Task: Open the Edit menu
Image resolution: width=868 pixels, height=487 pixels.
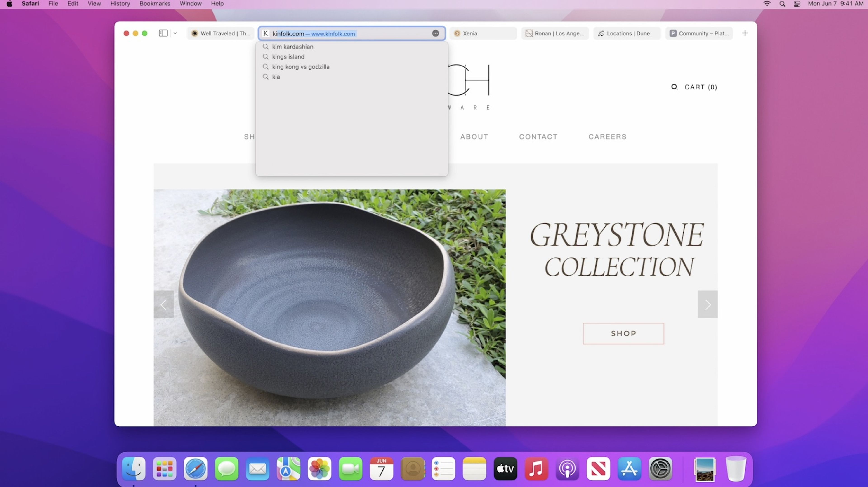Action: [73, 4]
